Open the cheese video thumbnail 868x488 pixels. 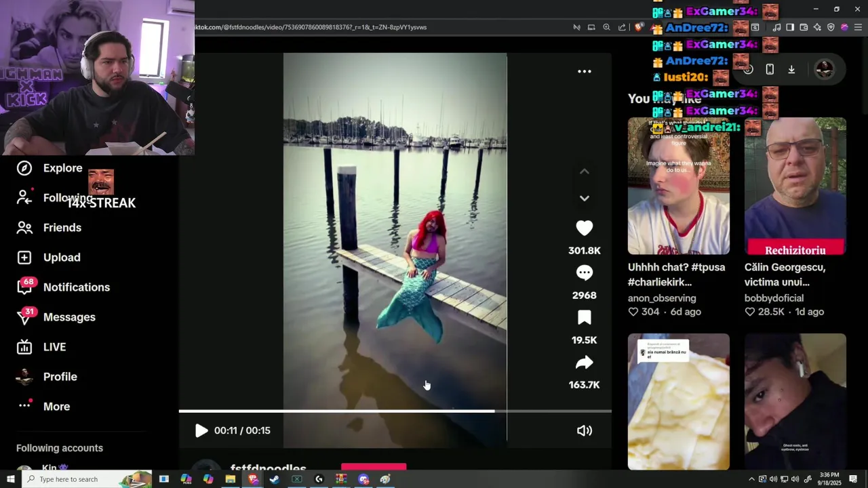pos(679,401)
